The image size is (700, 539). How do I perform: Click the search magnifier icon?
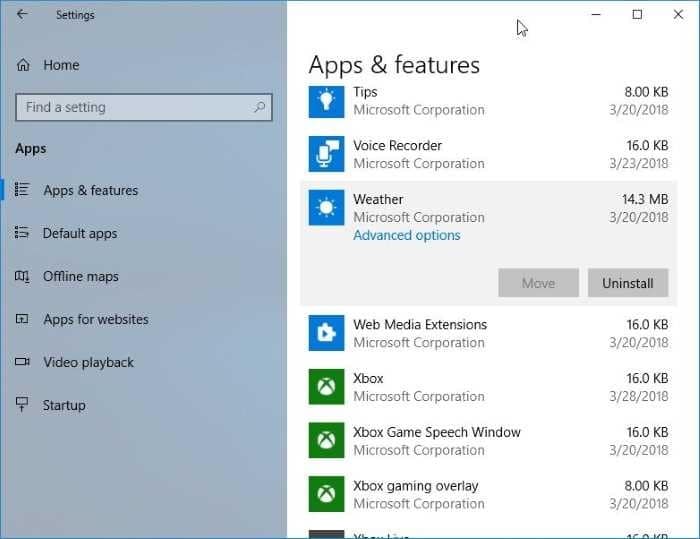point(259,108)
